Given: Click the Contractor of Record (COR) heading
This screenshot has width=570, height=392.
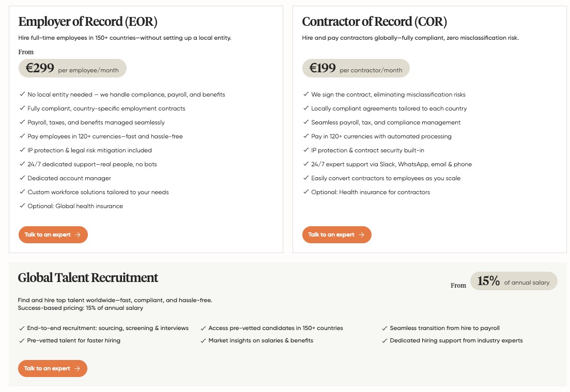Looking at the screenshot, I should 375,22.
